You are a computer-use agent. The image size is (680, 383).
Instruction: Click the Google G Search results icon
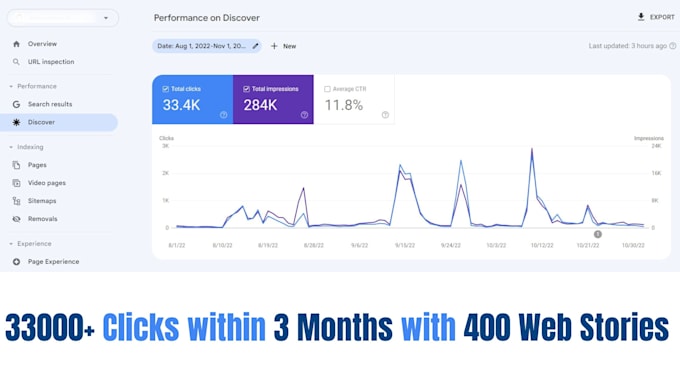pos(16,105)
